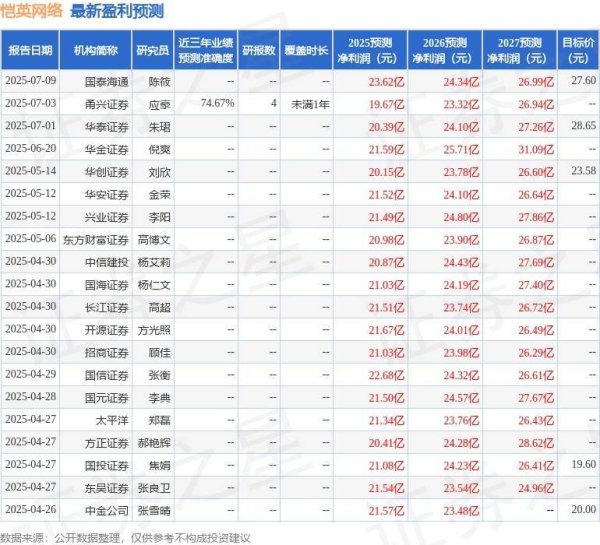Click the 机构简称 column header

(x=96, y=50)
